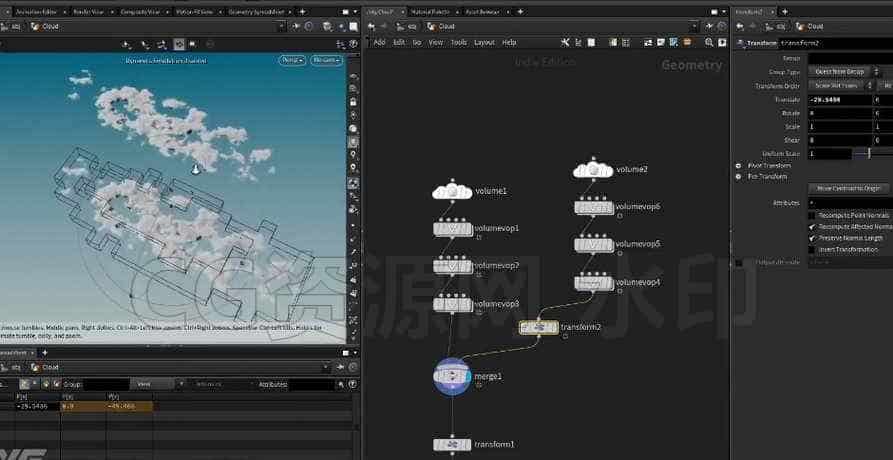Uncheck Recompute Affected Normals

click(812, 227)
